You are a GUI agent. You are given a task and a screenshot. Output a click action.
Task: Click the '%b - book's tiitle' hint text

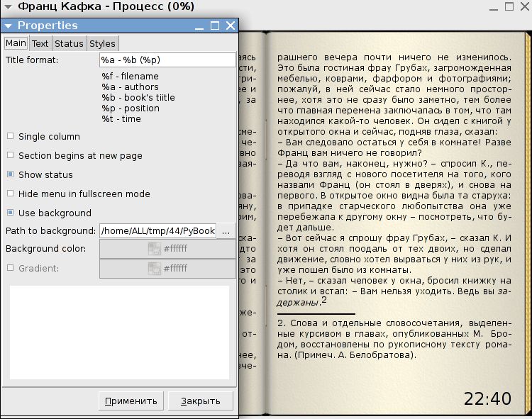[138, 98]
